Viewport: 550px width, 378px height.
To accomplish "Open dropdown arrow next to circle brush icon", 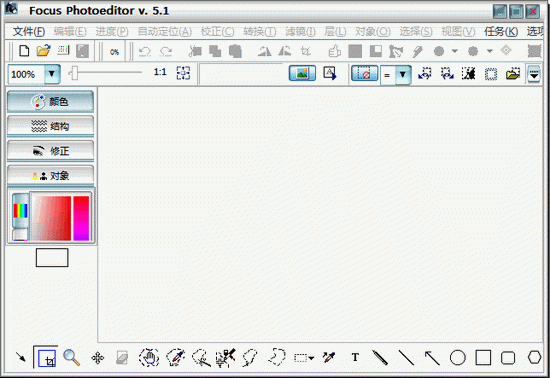I will tap(455, 51).
